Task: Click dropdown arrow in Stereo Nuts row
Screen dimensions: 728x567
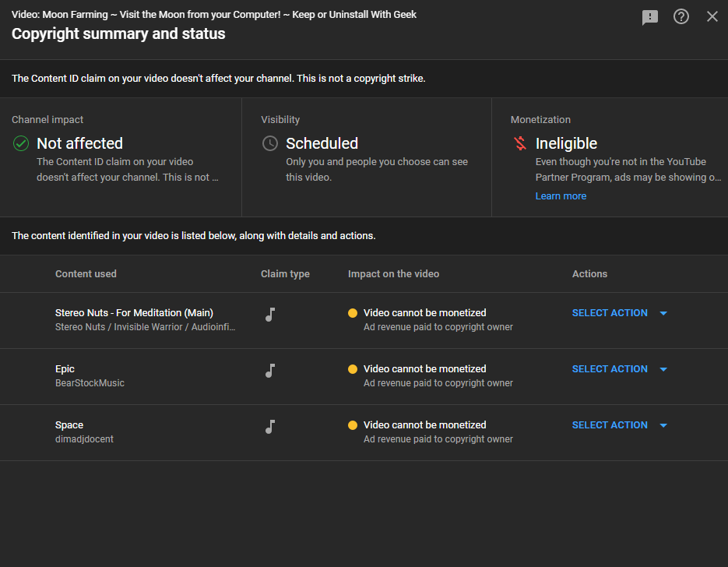Action: [663, 313]
